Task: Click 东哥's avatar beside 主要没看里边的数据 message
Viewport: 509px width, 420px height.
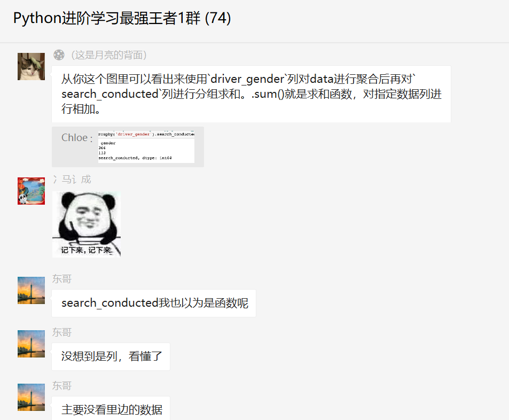Action: (x=31, y=397)
